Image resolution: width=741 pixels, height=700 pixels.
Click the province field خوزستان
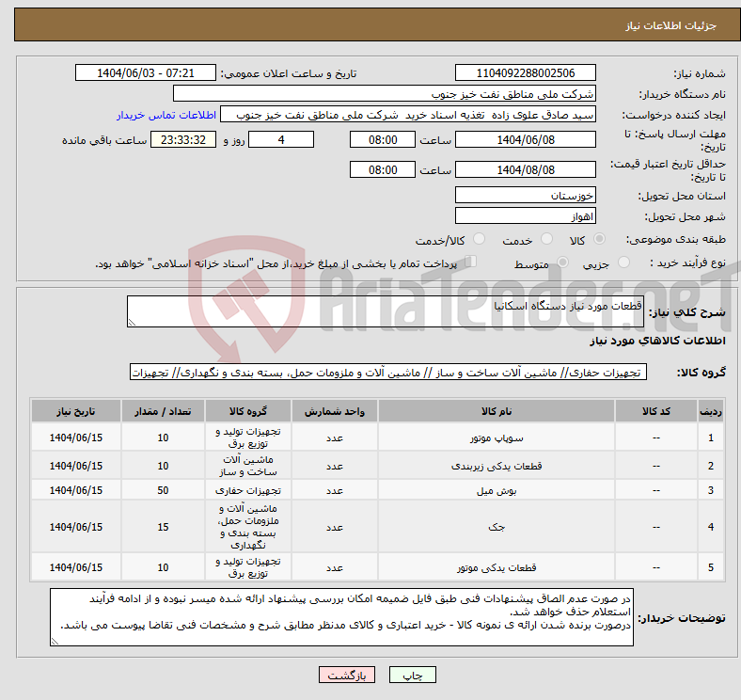pos(526,195)
